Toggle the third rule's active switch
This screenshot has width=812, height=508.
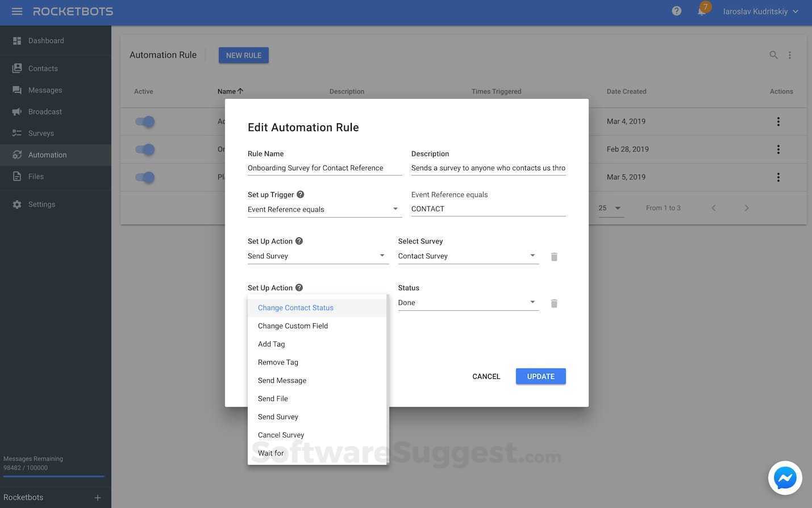pyautogui.click(x=145, y=177)
